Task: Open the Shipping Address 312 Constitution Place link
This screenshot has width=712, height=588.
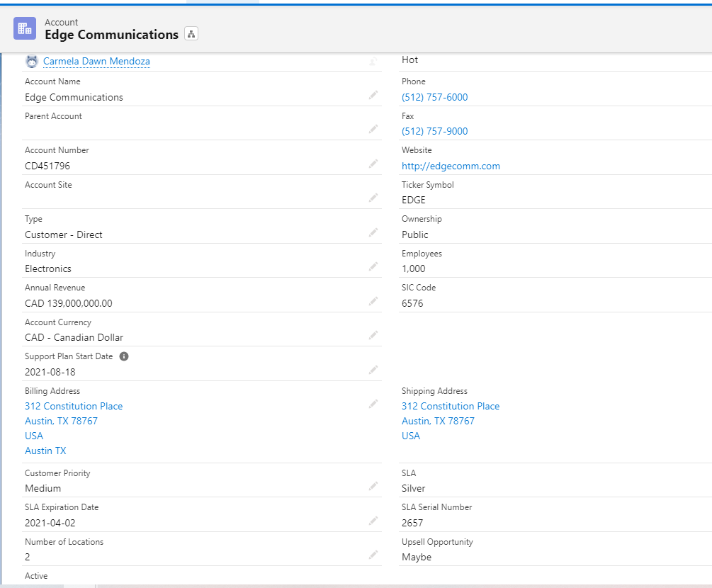Action: (x=450, y=406)
